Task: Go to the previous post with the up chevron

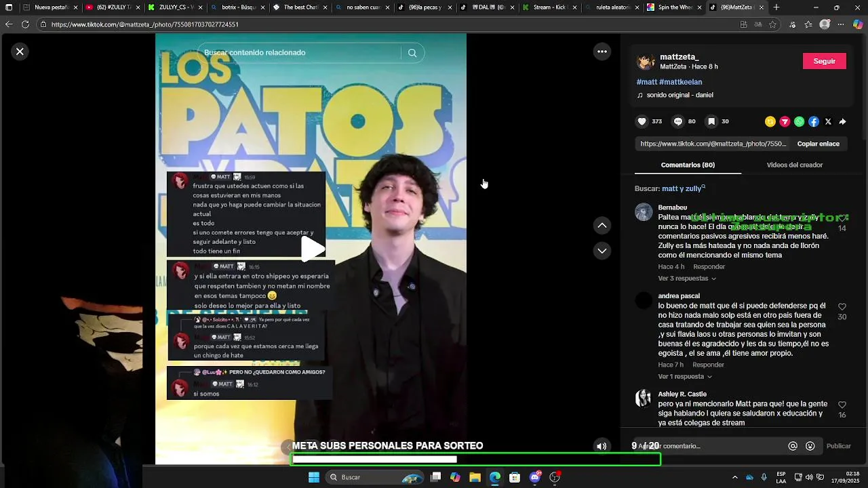Action: pyautogui.click(x=601, y=225)
